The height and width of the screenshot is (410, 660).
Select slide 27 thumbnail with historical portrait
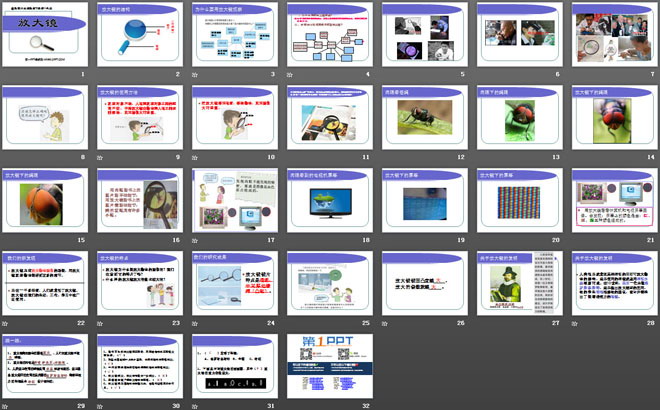520,283
